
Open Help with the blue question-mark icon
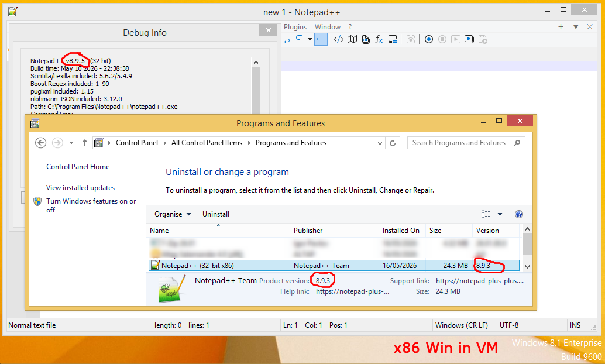[x=519, y=214]
